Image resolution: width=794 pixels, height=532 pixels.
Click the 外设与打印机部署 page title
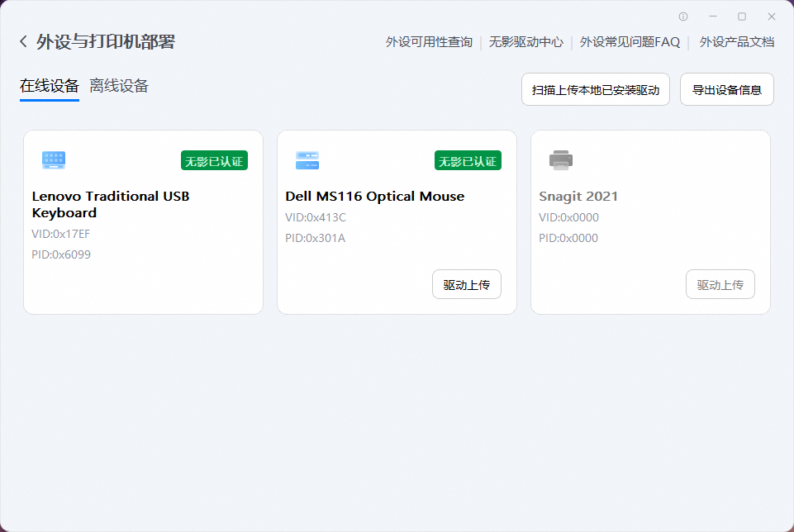pos(106,42)
